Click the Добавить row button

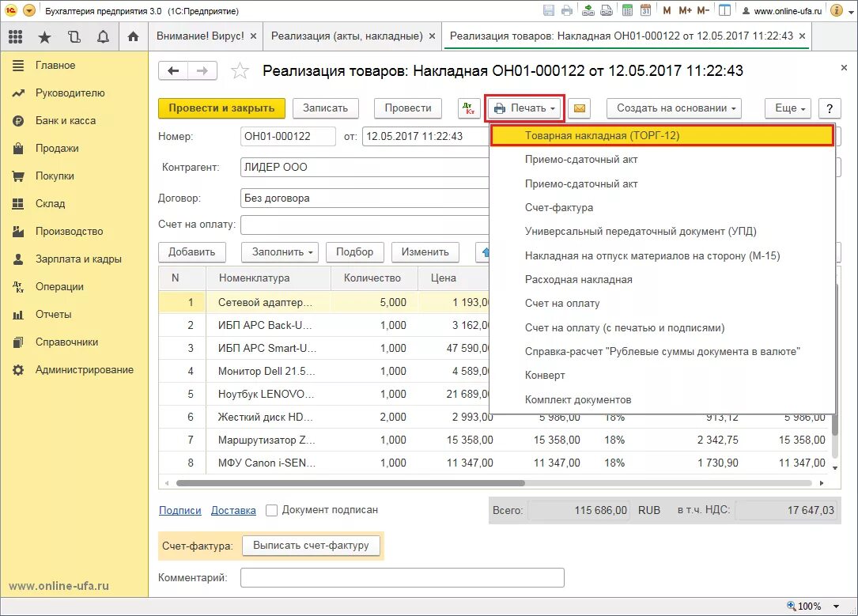click(x=192, y=252)
